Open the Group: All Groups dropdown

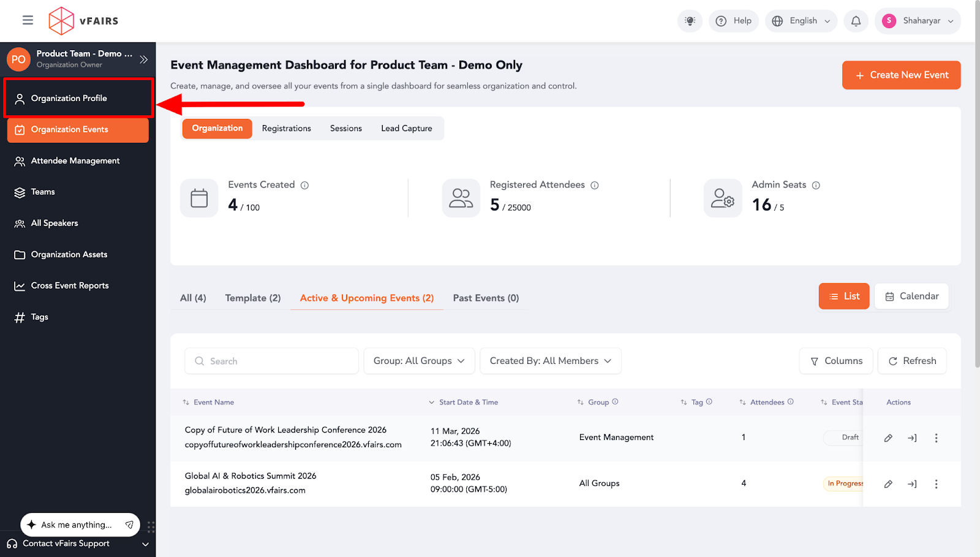[x=419, y=361]
